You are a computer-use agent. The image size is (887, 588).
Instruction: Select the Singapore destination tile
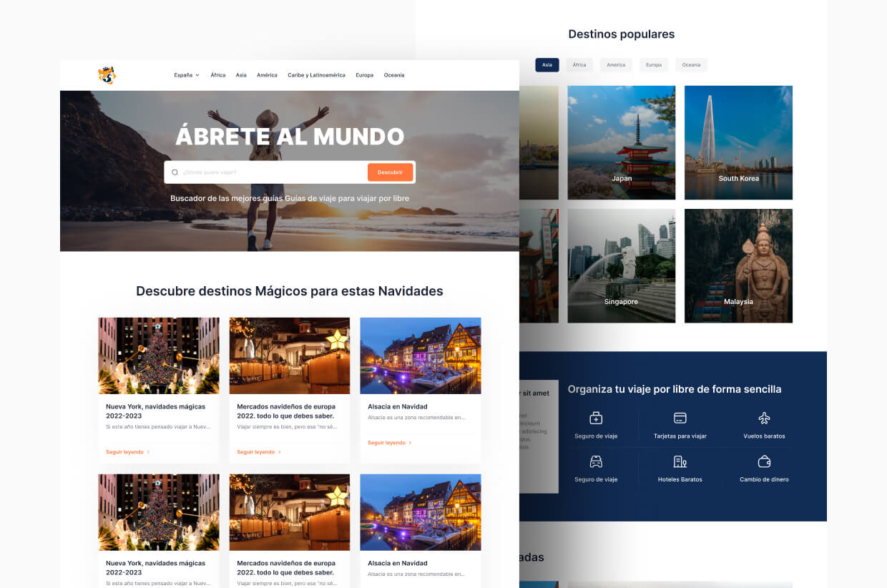click(622, 266)
